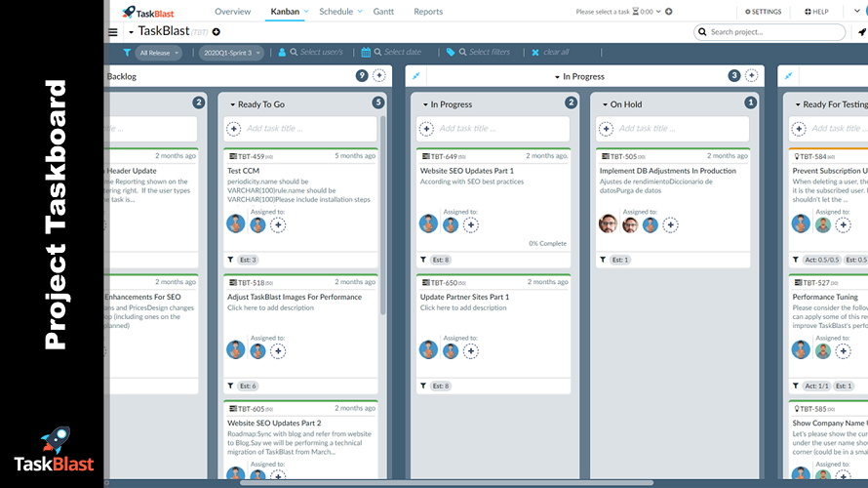
Task: Click the plus icon next to project name
Action: pos(217,32)
